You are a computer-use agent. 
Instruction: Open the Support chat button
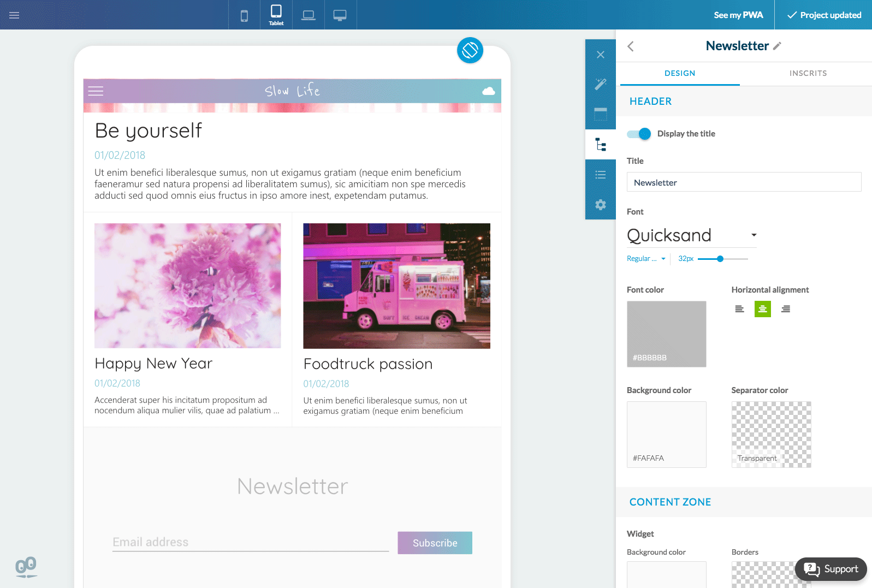coord(831,569)
